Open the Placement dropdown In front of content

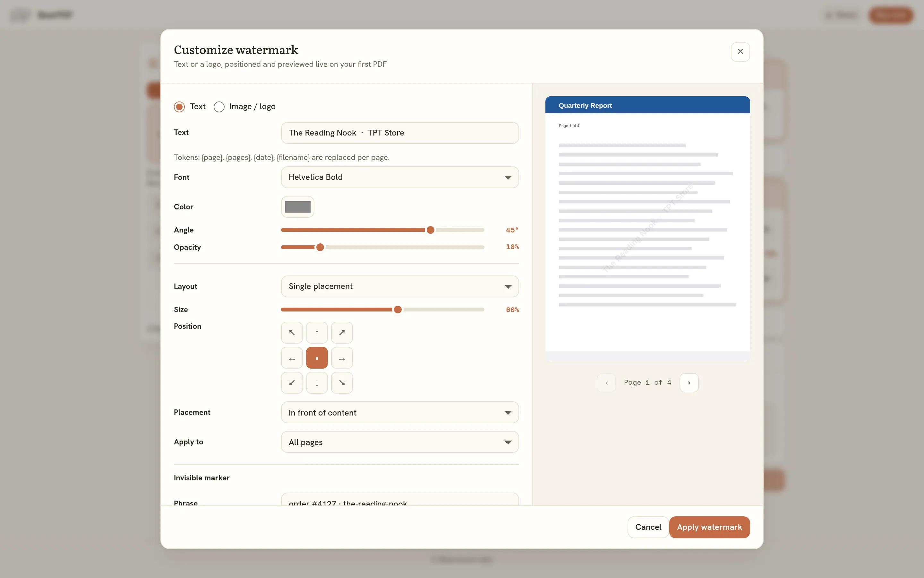(x=400, y=413)
